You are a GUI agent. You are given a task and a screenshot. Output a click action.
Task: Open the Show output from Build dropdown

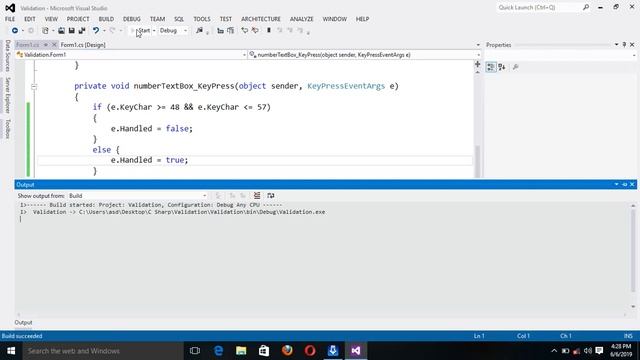(204, 196)
